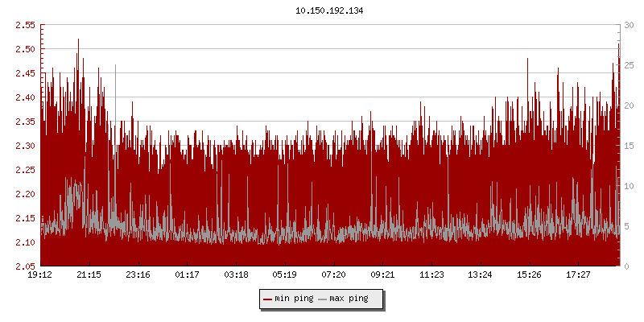Select the "max ping" legend label
The height and width of the screenshot is (322, 644).
point(349,299)
